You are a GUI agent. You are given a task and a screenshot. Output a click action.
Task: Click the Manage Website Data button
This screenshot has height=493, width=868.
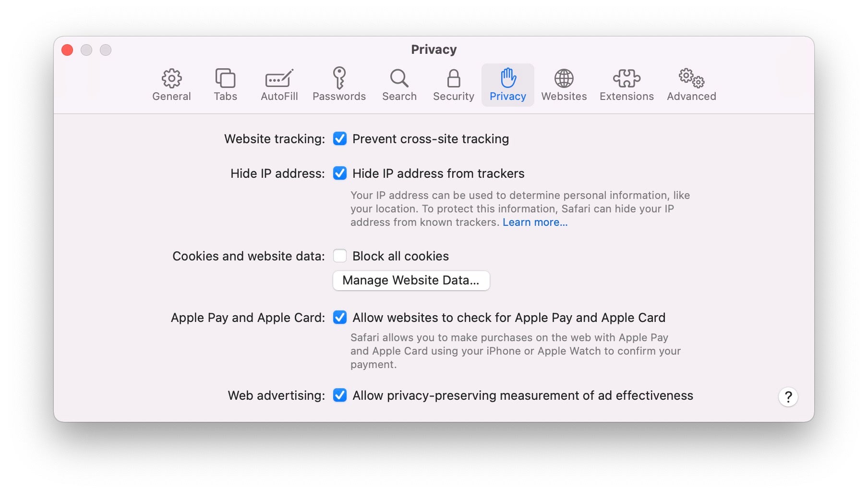411,281
